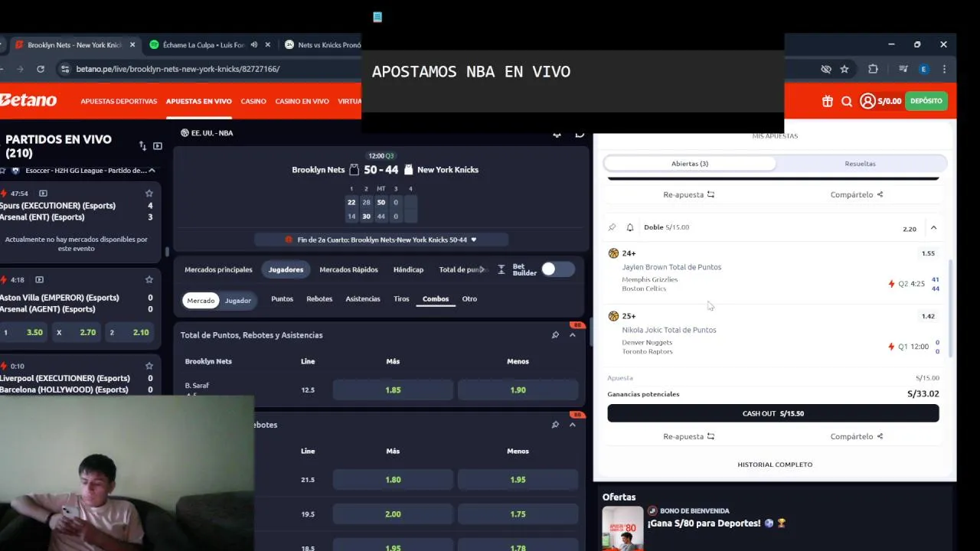Viewport: 980px width, 551px height.
Task: Click the stats icon next to Bet Builder
Action: (x=501, y=269)
